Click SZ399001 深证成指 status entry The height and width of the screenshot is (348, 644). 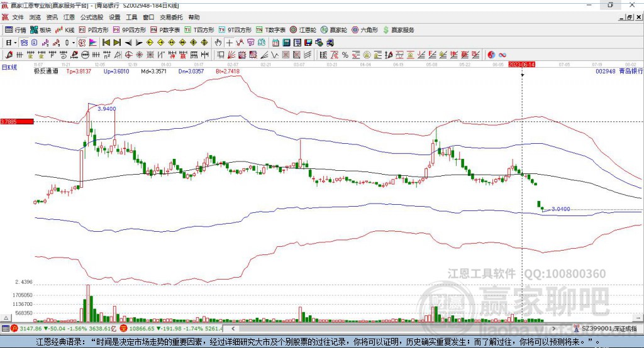606,329
